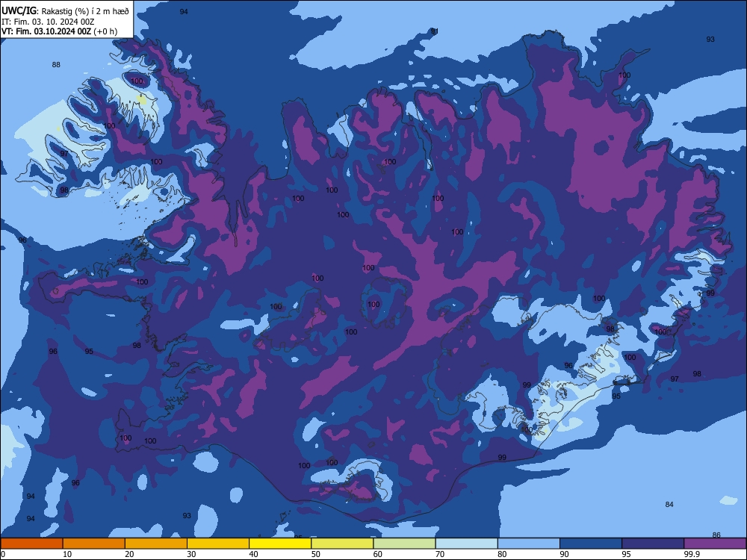747x560 pixels.
Task: Click the bright yellow 40–50 legend swatch
Action: [x=280, y=544]
